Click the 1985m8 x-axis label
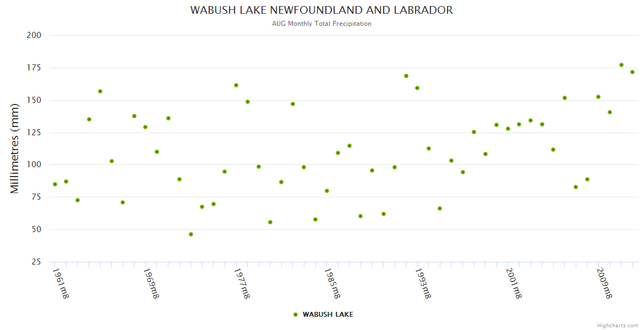 (331, 283)
